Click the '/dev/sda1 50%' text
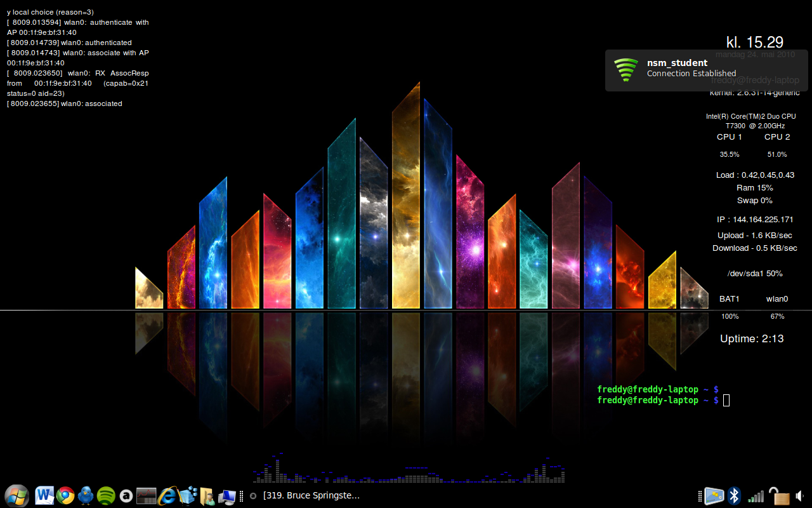The image size is (812, 508). [x=755, y=273]
